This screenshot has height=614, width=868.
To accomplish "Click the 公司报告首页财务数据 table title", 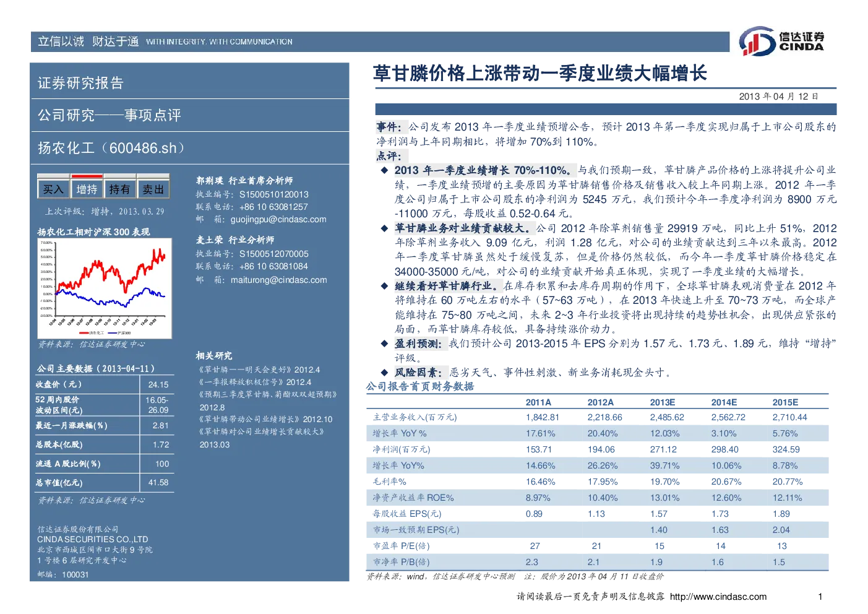I will (420, 387).
